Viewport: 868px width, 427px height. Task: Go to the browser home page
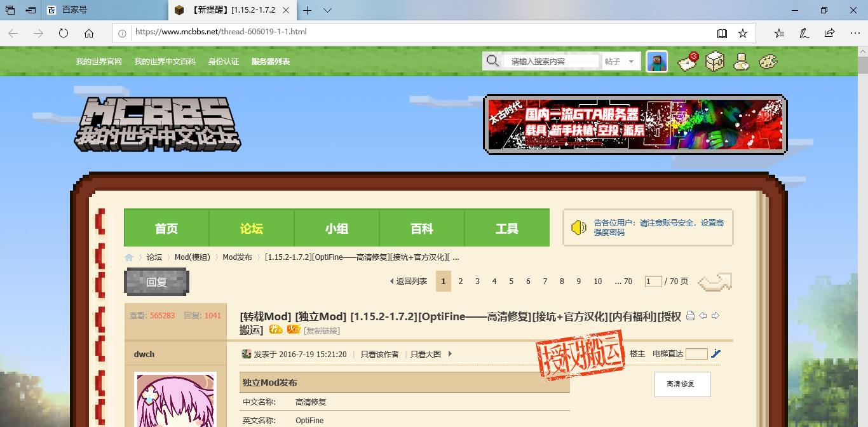89,33
